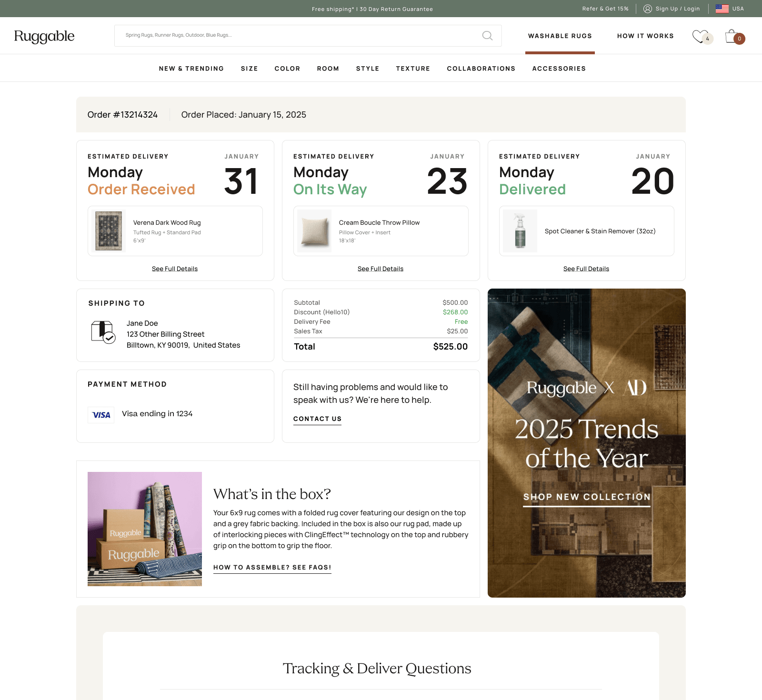Click Visa ending in 1234 text
Viewport: 762px width, 700px height.
coord(157,414)
